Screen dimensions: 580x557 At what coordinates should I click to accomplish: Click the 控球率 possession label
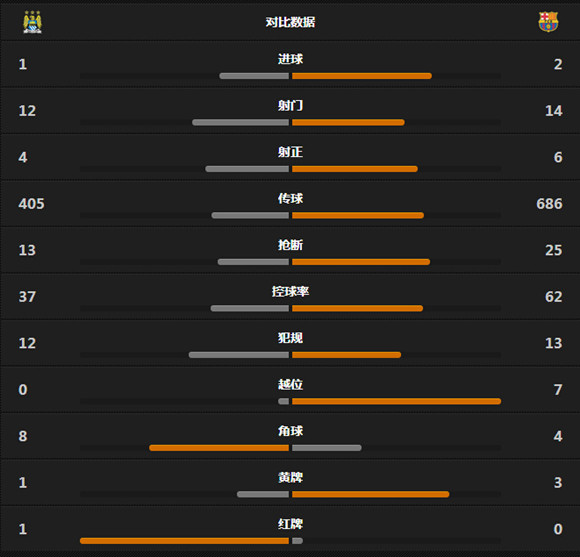coord(290,291)
